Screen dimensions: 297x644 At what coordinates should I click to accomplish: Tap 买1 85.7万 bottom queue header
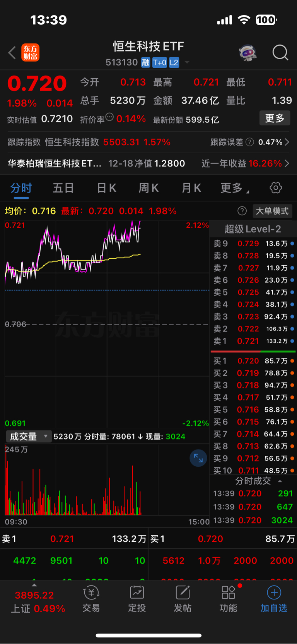point(223,539)
